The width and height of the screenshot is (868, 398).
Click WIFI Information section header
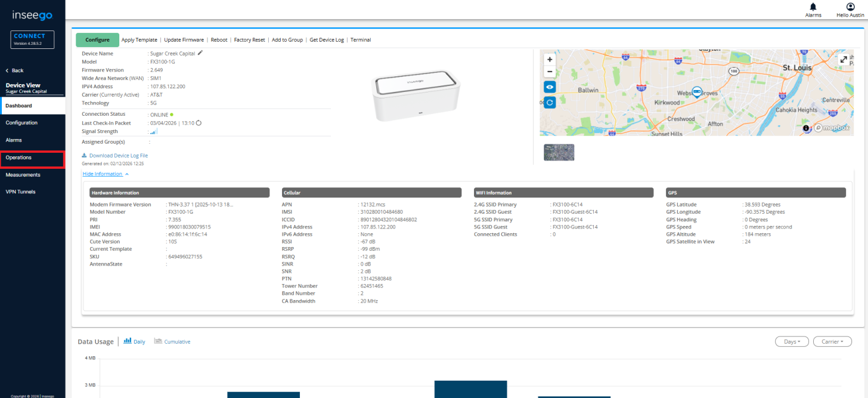point(564,193)
